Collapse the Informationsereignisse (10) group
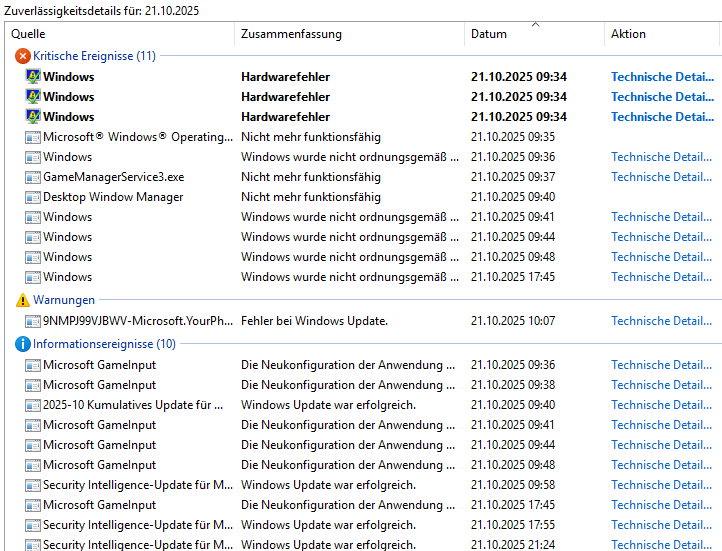 [x=105, y=344]
